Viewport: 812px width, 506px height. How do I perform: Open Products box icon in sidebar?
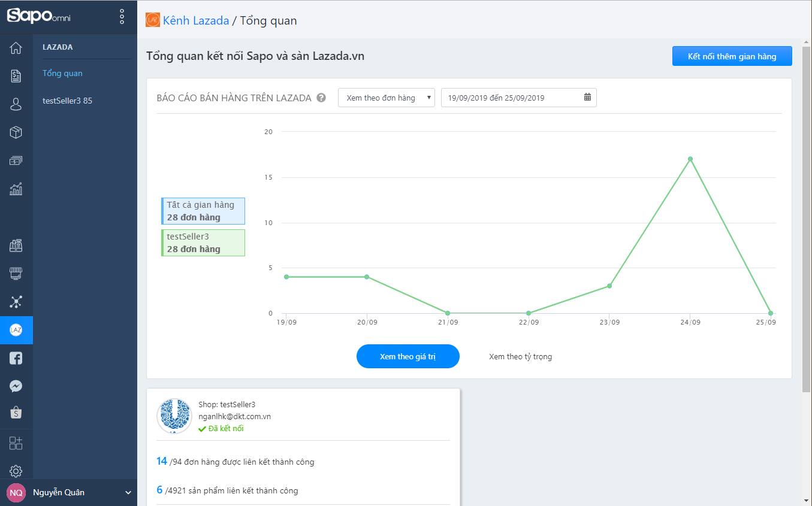click(16, 132)
